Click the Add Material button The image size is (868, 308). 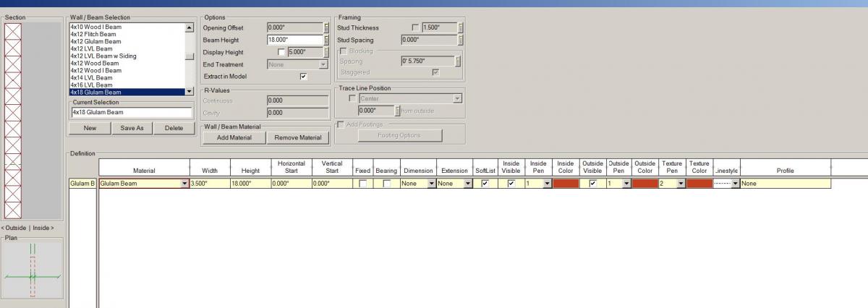tap(234, 137)
